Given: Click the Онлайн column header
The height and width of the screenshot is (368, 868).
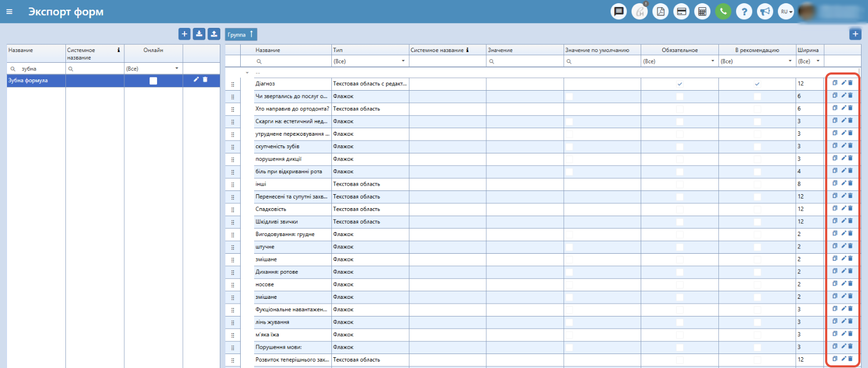Looking at the screenshot, I should point(153,50).
